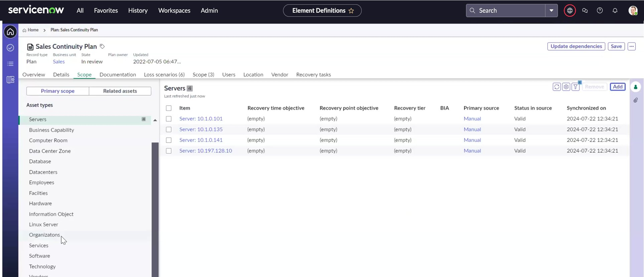Switch to the Details tab

pyautogui.click(x=61, y=75)
